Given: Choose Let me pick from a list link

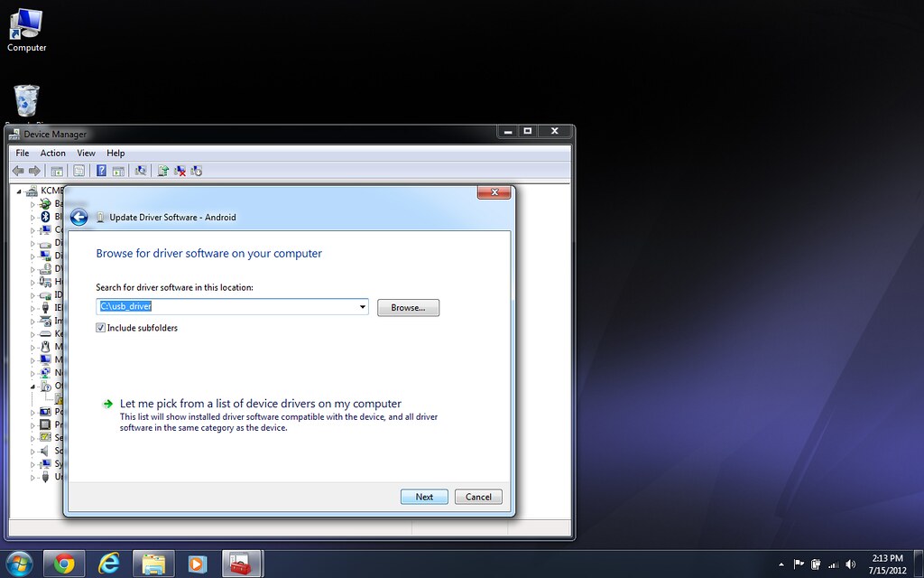Looking at the screenshot, I should [261, 404].
